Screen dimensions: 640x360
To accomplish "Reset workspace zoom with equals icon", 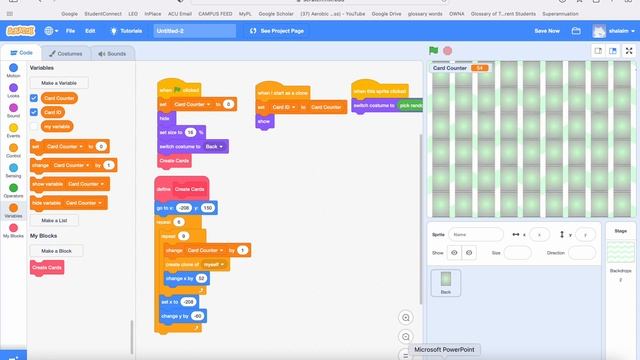I will click(405, 355).
